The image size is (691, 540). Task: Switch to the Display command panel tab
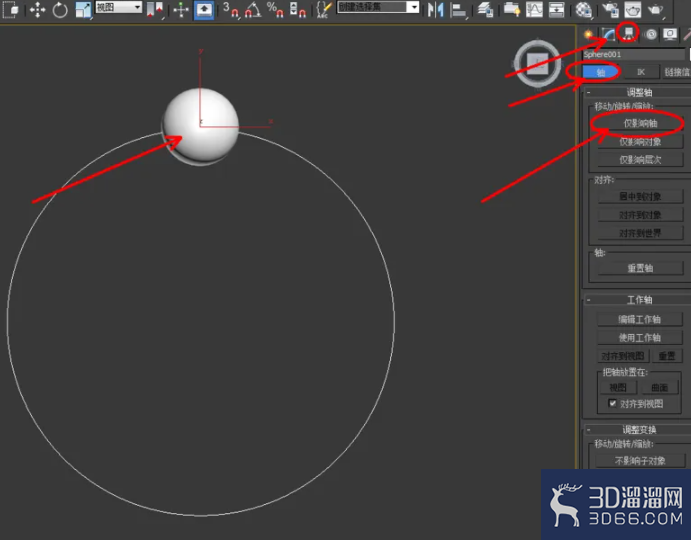click(x=670, y=34)
